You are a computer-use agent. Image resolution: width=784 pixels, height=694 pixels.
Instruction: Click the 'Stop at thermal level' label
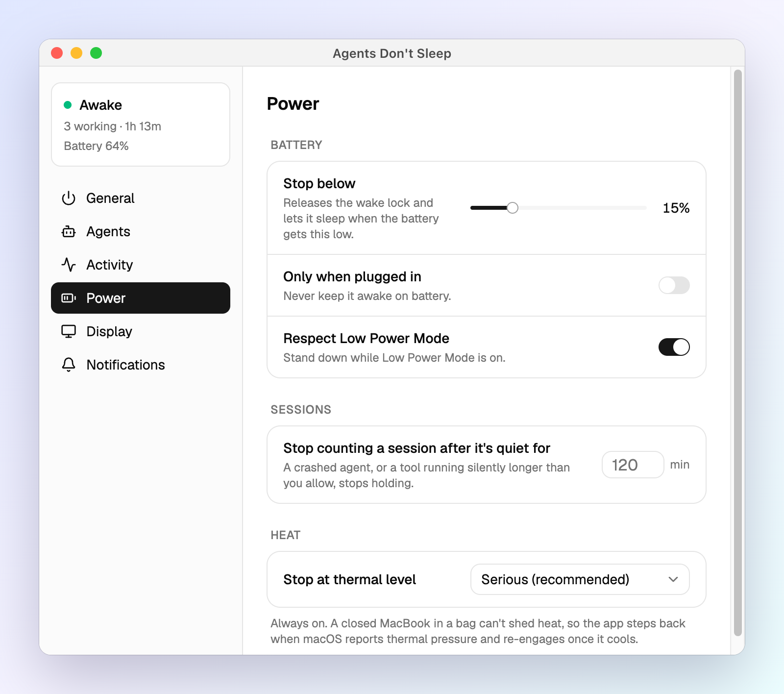(350, 579)
